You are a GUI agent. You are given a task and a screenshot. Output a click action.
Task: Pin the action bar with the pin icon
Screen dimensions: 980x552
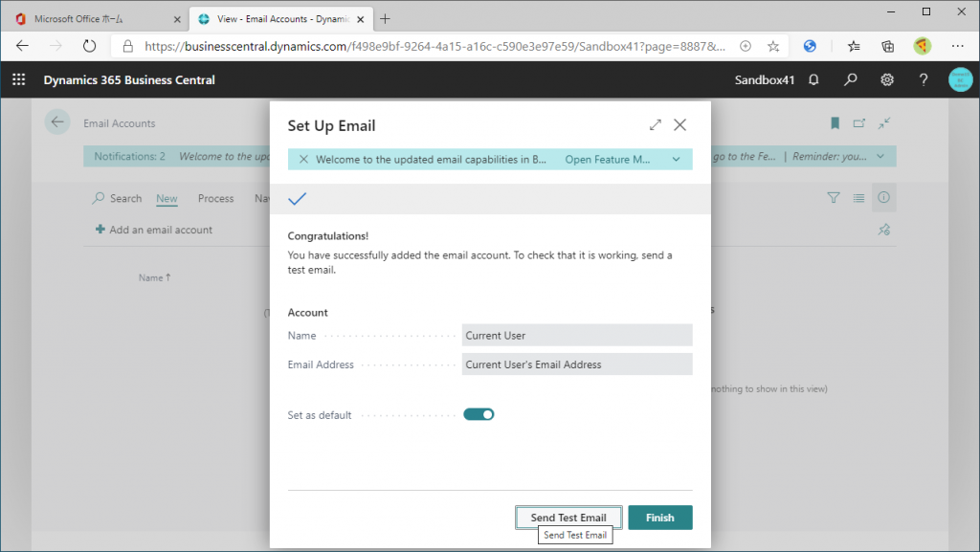883,230
